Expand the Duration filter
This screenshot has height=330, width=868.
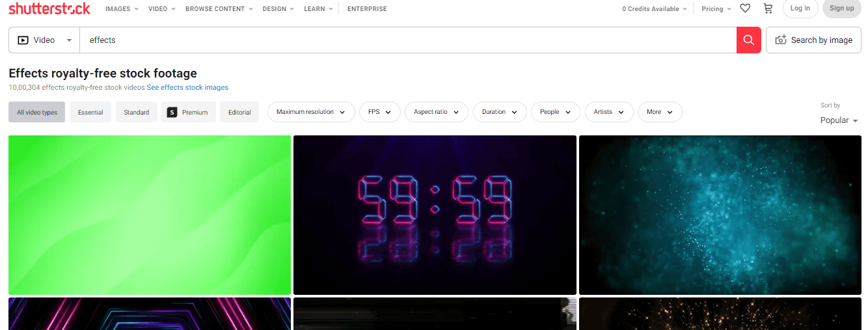tap(500, 112)
